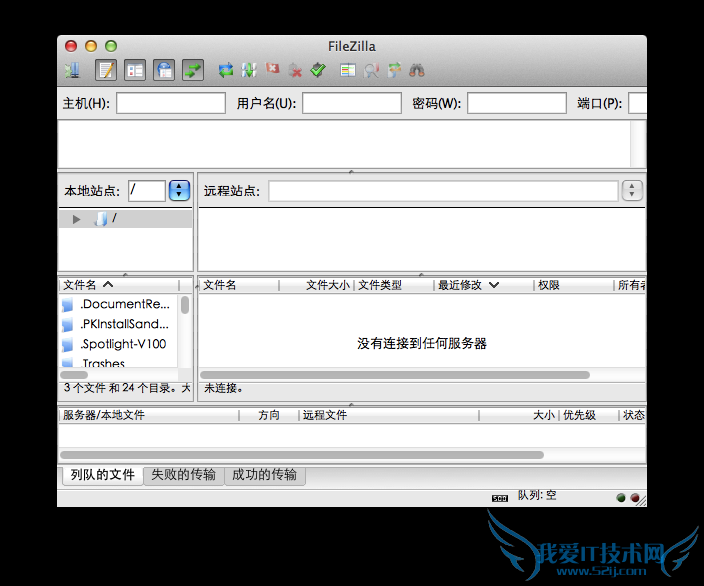Open the Site Manager icon
704x586 pixels.
point(72,70)
